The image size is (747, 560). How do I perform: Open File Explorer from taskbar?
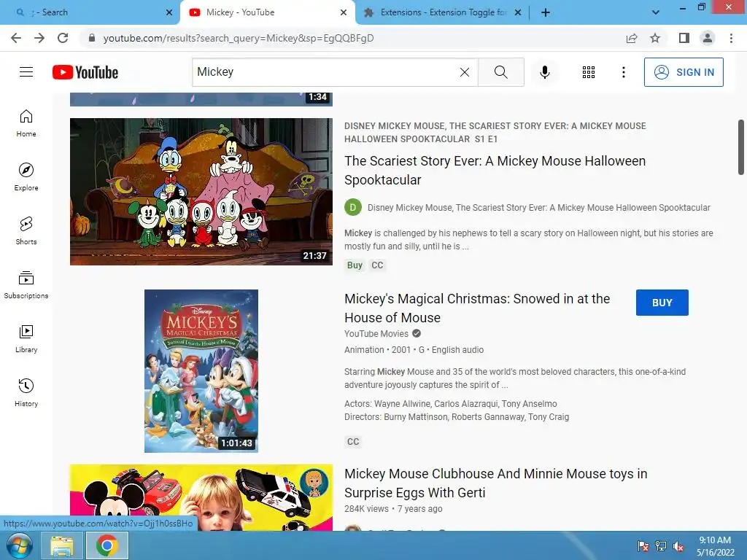pyautogui.click(x=62, y=545)
